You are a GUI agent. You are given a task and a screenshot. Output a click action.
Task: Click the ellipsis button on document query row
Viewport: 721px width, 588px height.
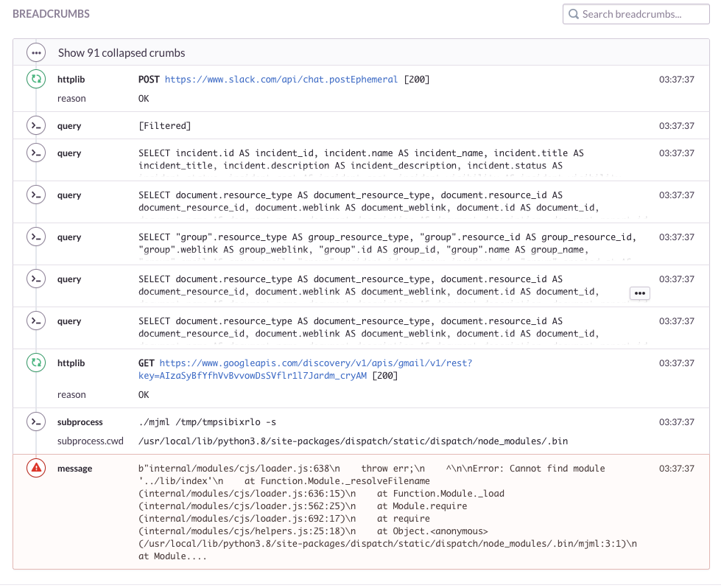639,293
